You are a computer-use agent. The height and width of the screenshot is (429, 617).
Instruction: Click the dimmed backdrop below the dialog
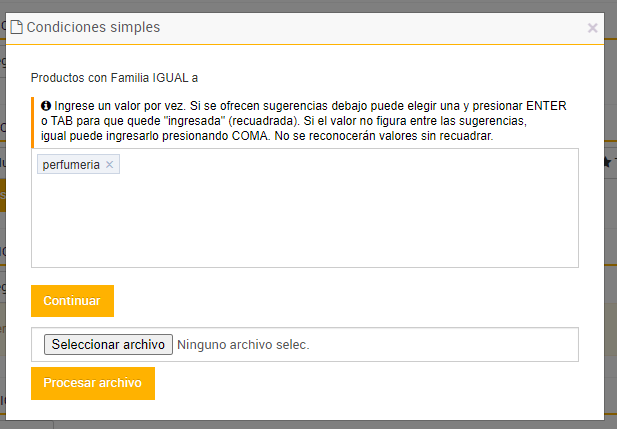(300, 424)
